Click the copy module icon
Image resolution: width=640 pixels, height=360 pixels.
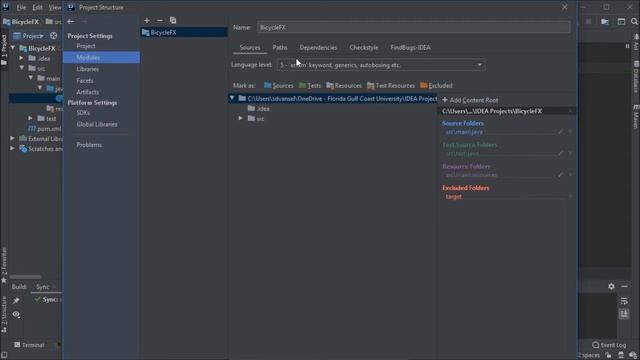pyautogui.click(x=173, y=20)
